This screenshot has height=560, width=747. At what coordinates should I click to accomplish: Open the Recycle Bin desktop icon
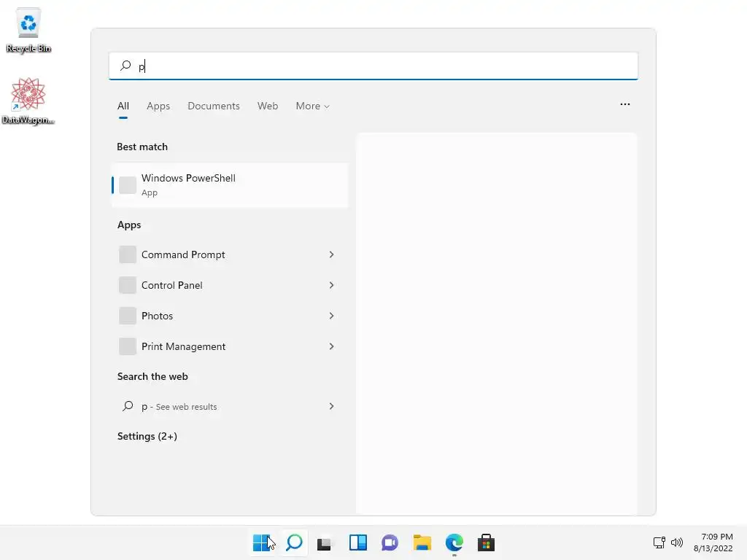[28, 31]
